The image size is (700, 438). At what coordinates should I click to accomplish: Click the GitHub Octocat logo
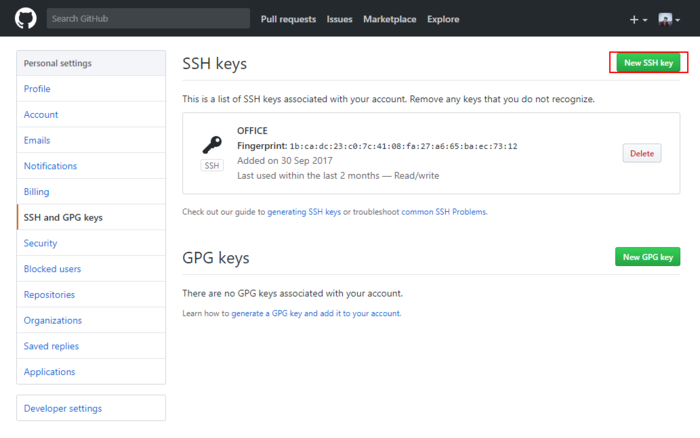pyautogui.click(x=25, y=18)
